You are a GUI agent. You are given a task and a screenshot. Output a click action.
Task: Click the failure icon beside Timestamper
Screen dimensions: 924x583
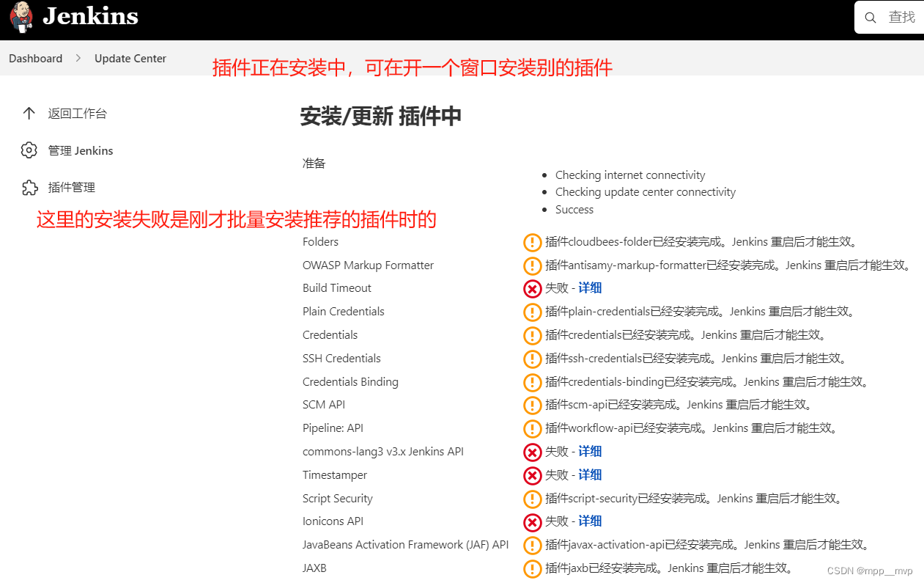click(x=532, y=475)
